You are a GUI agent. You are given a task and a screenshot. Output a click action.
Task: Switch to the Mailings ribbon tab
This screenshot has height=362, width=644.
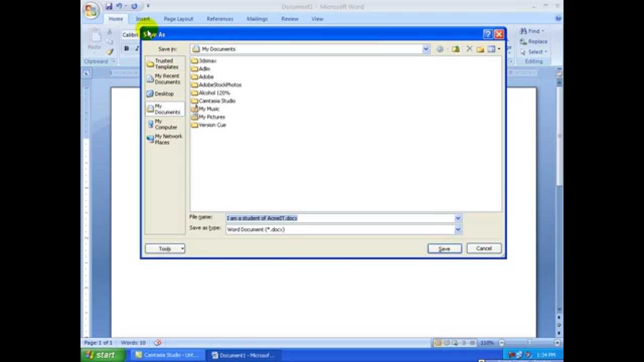pos(257,19)
